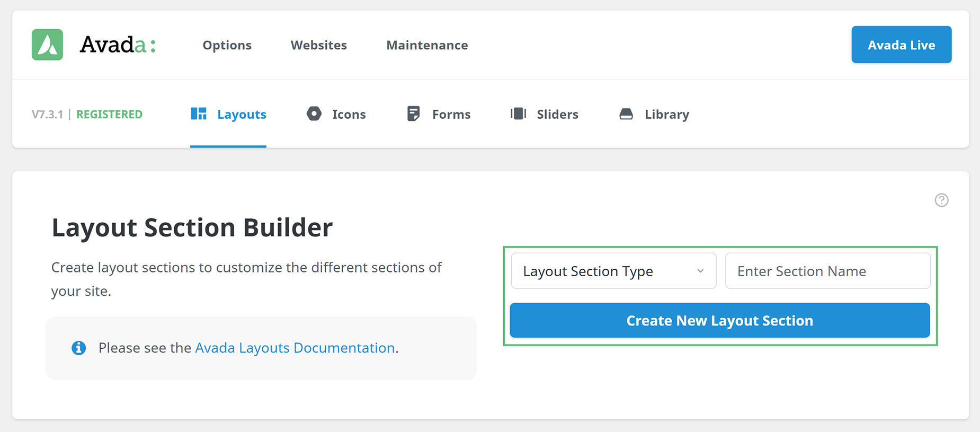Click the Library drawer icon
Image resolution: width=980 pixels, height=432 pixels.
(x=626, y=113)
